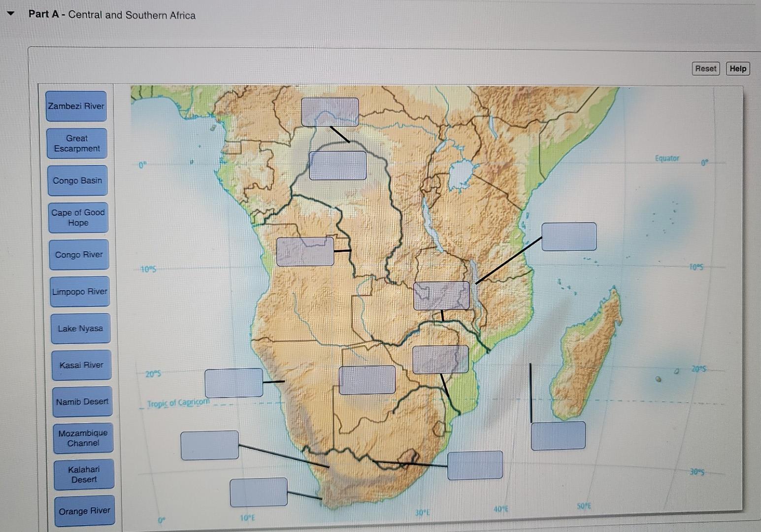761x532 pixels.
Task: Click the drop zone pointing toward Lake Nyasa
Action: (569, 236)
